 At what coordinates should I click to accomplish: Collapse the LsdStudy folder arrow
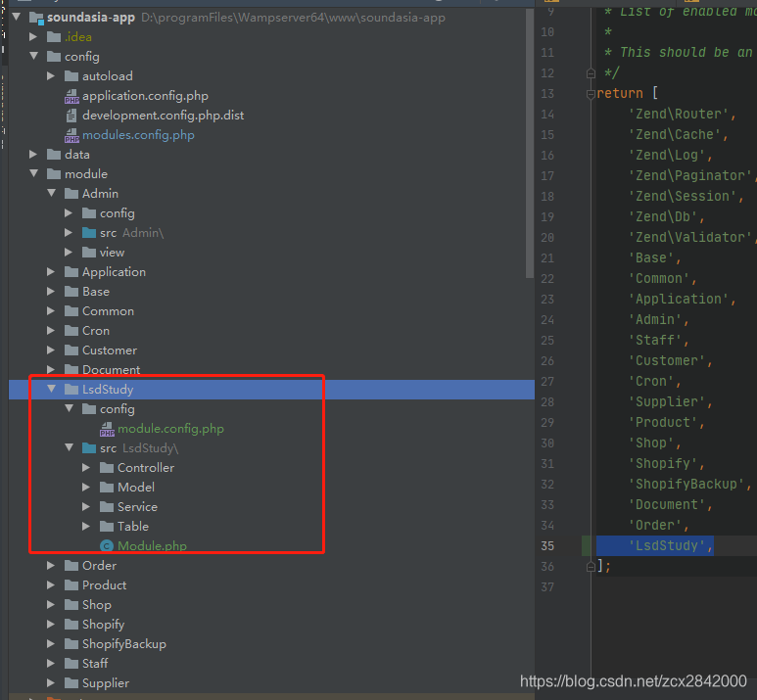click(52, 389)
